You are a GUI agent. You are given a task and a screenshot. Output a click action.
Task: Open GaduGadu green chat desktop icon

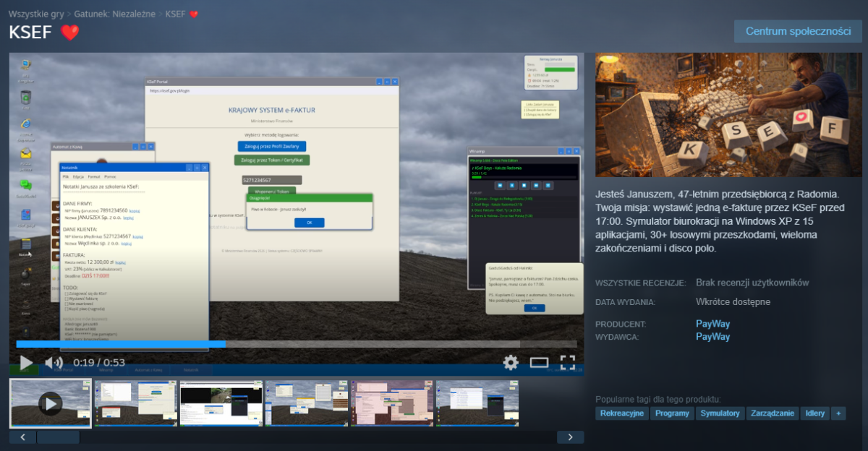coord(25,185)
